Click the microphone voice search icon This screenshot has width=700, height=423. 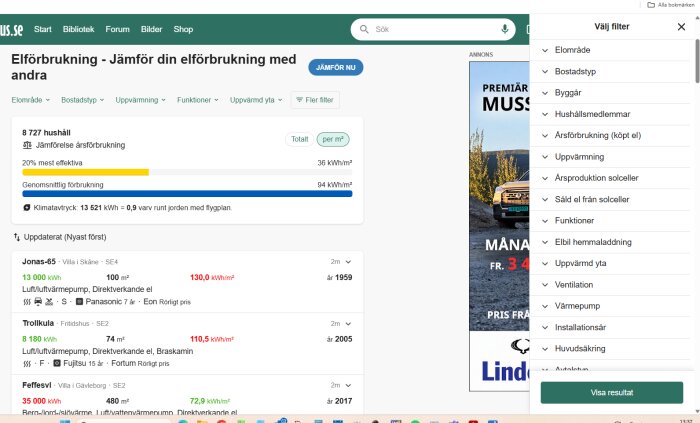coord(504,29)
